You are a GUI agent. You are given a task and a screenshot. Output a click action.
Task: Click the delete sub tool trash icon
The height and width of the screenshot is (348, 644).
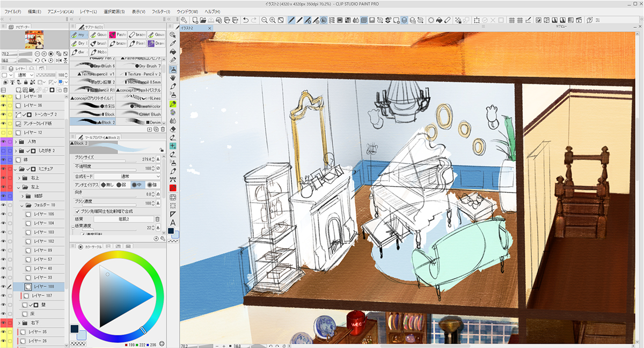(163, 129)
